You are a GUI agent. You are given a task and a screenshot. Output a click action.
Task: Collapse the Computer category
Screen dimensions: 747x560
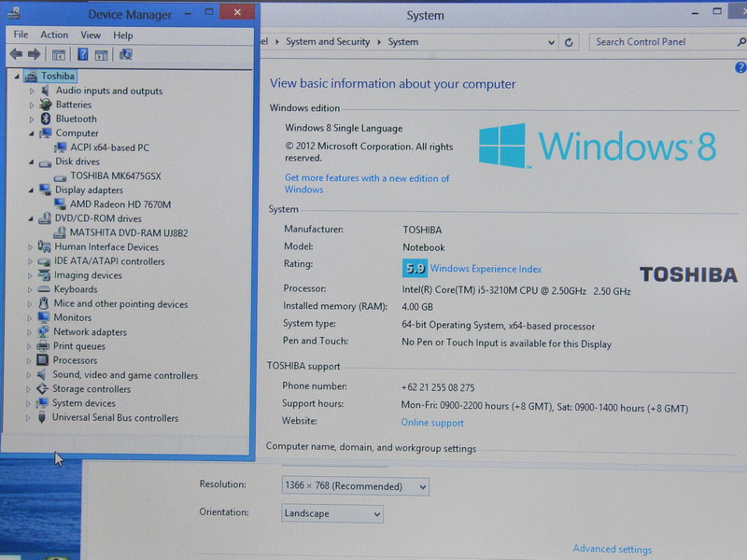[32, 133]
